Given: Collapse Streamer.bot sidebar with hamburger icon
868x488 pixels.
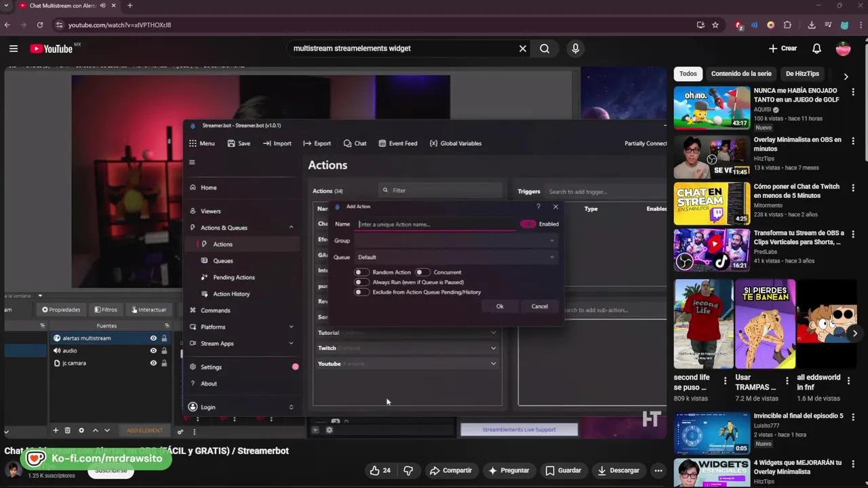Looking at the screenshot, I should [x=192, y=162].
